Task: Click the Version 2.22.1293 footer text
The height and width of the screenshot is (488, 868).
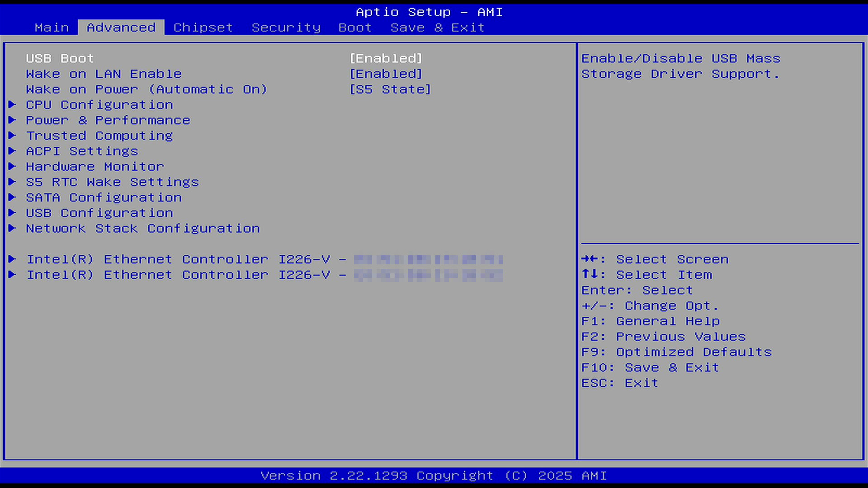Action: [x=434, y=476]
